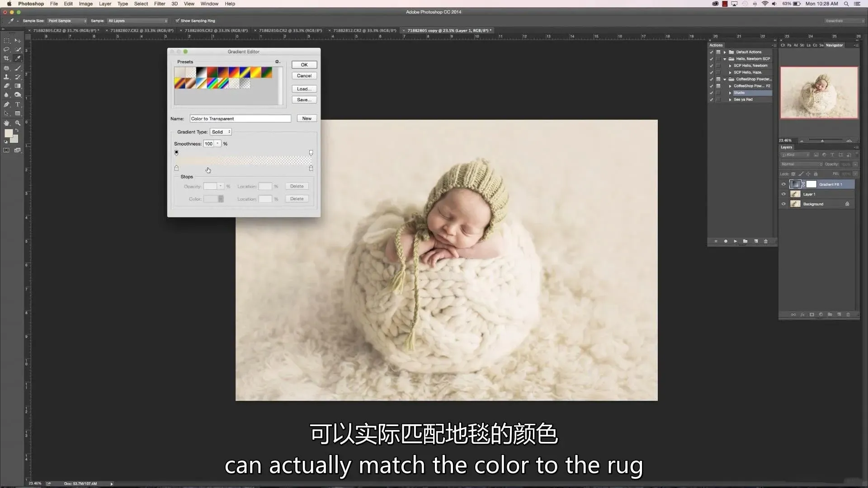The width and height of the screenshot is (868, 488).
Task: Select the Blur tool
Action: coord(6,95)
